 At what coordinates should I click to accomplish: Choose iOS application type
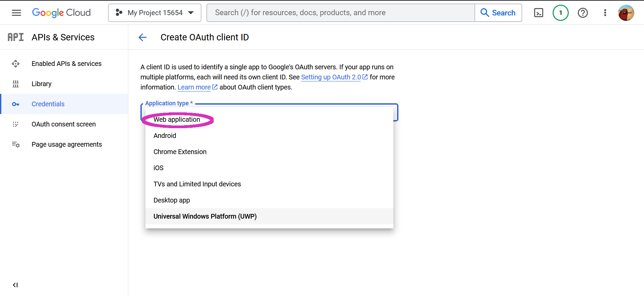pyautogui.click(x=269, y=168)
